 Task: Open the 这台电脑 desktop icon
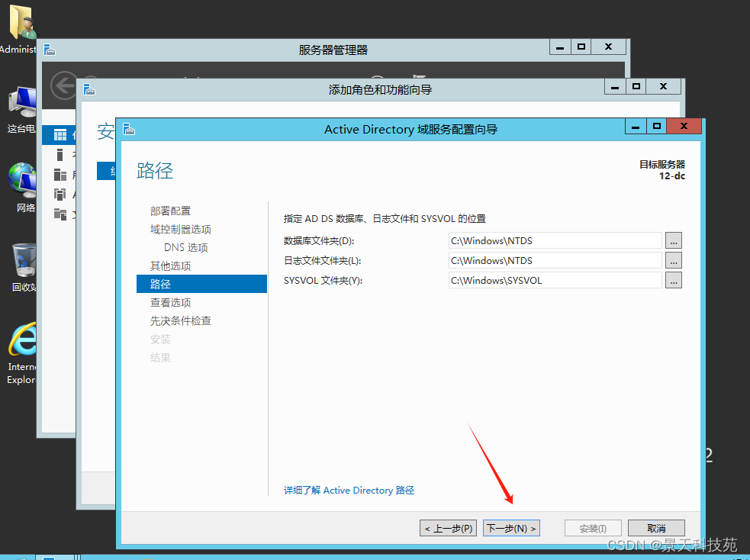pyautogui.click(x=22, y=102)
